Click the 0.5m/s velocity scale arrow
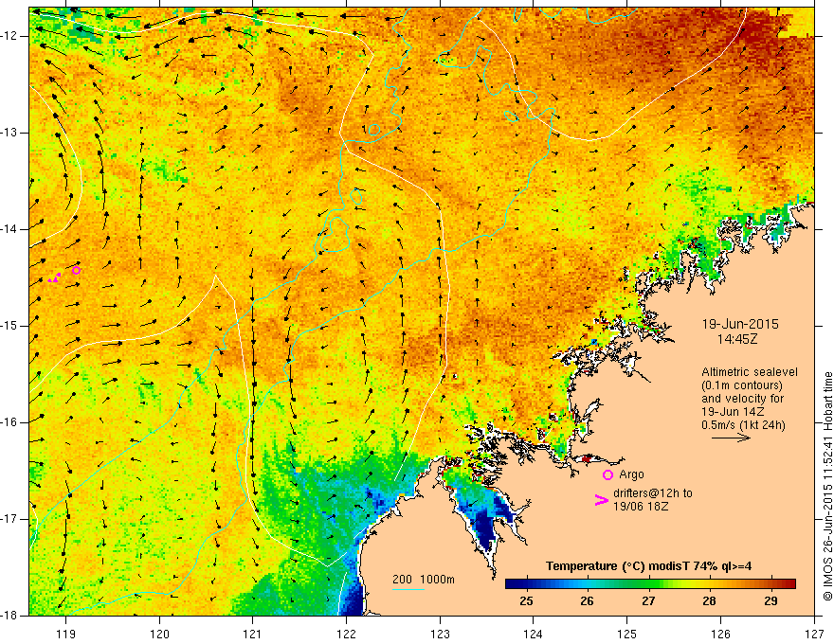 (x=731, y=438)
